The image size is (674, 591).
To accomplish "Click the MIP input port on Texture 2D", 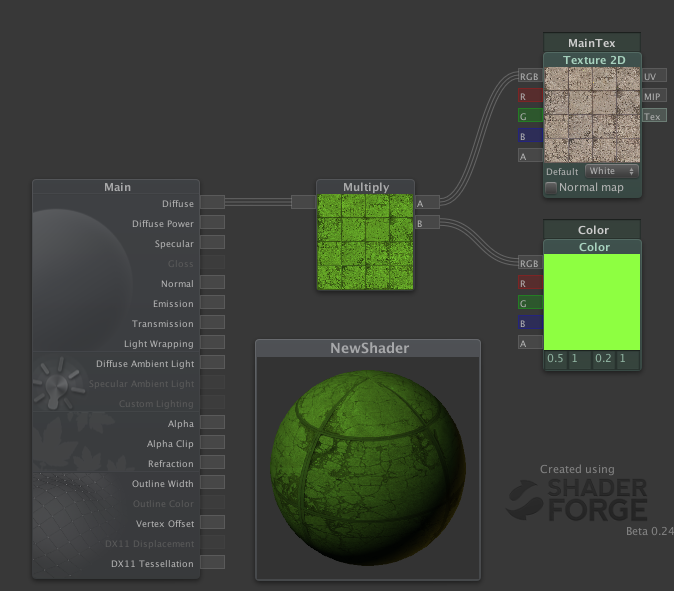I will click(x=652, y=96).
